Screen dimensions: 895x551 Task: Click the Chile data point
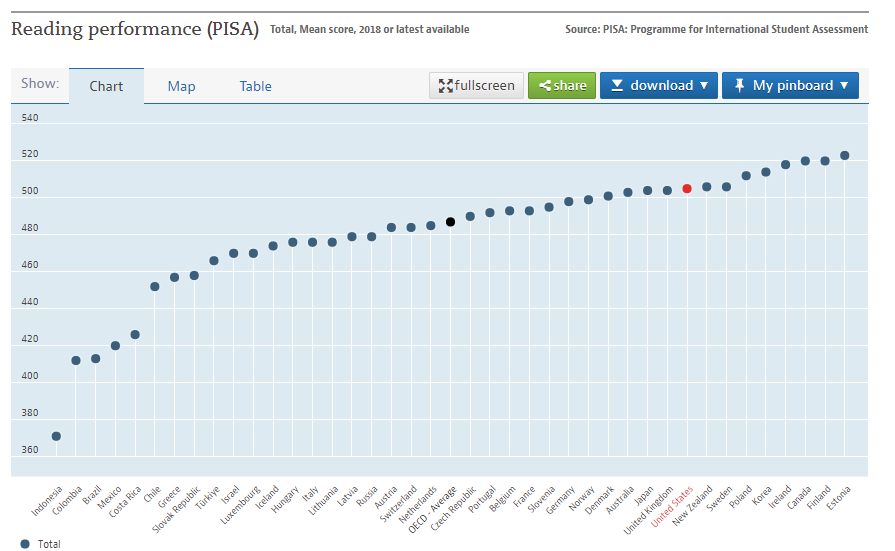coord(155,287)
